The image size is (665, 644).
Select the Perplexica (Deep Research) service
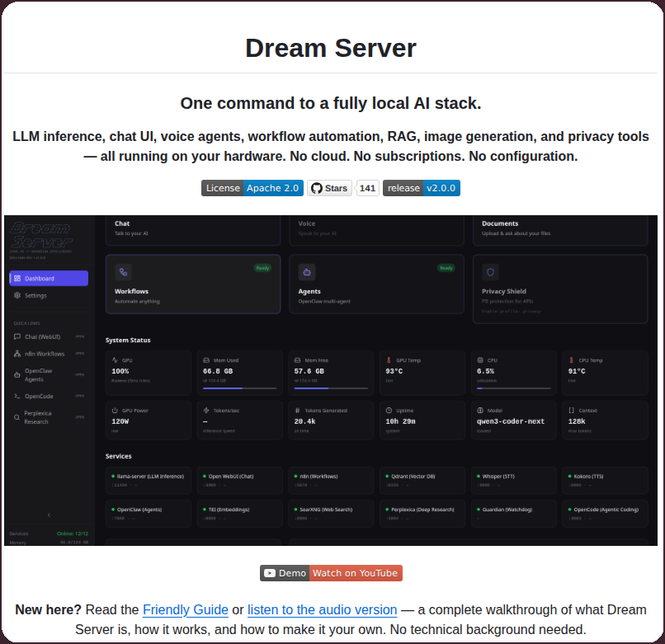tap(422, 514)
